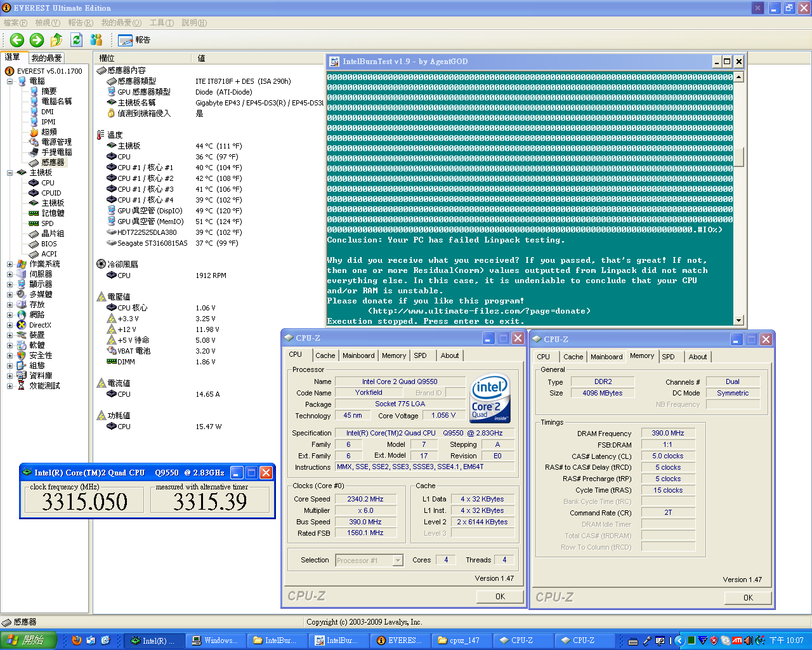This screenshot has width=812, height=650.
Task: Click the volume speaker tray icon
Action: pyautogui.click(x=749, y=640)
